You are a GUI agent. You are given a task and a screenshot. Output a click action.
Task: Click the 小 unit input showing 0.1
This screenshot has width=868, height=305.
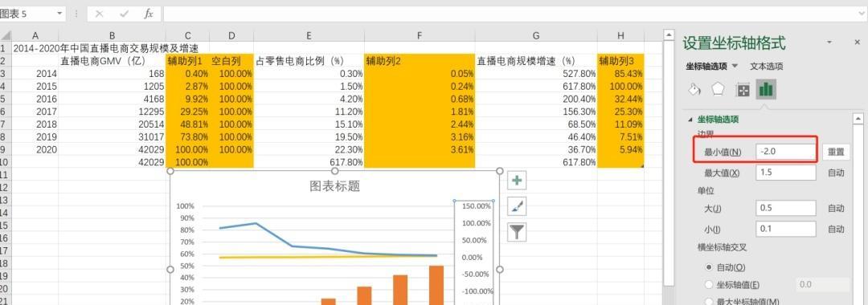pos(786,229)
